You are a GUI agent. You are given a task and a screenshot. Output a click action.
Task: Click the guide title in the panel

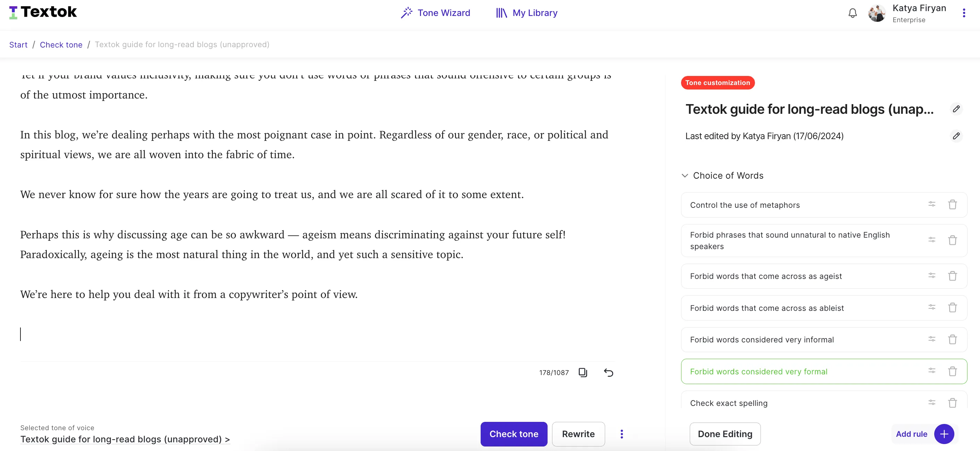(809, 109)
